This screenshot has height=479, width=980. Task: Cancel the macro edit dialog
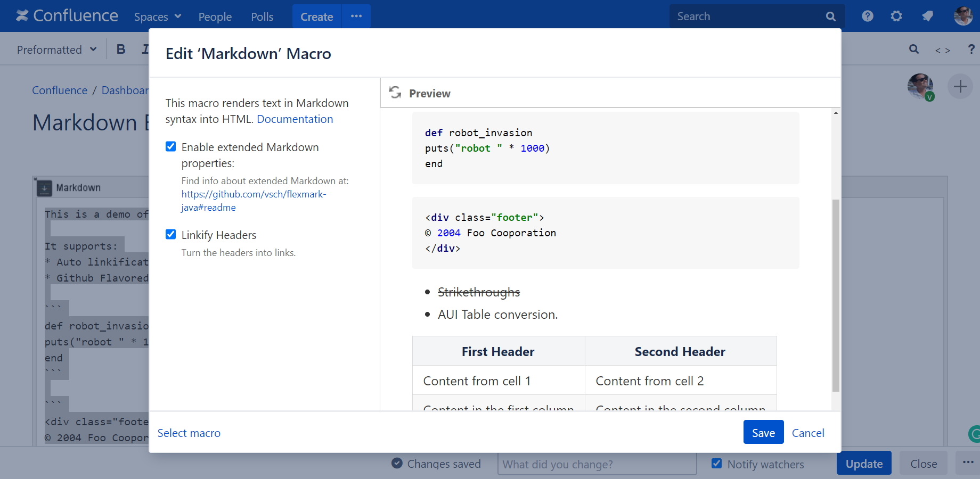808,433
